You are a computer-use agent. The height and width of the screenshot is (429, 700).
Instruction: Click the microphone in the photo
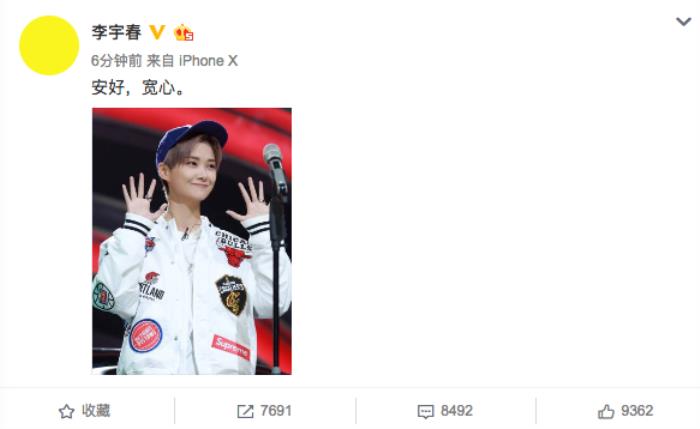click(275, 167)
